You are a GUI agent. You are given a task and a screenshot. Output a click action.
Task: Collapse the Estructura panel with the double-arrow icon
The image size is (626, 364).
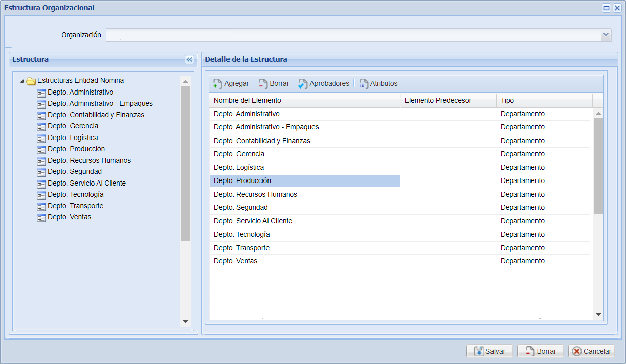(x=189, y=60)
